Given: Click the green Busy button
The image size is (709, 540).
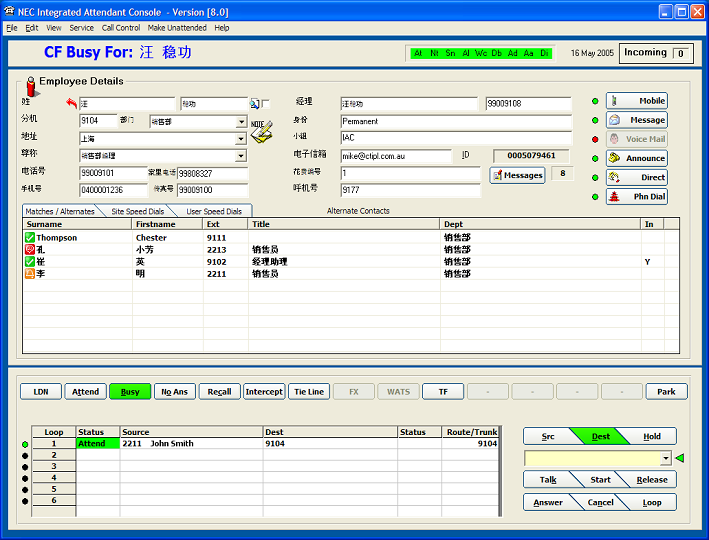Looking at the screenshot, I should 130,392.
